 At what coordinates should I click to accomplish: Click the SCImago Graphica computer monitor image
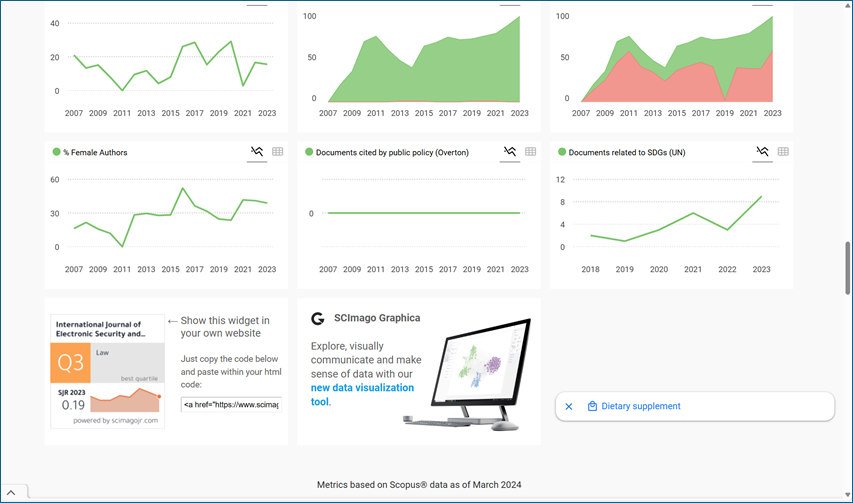pos(479,372)
